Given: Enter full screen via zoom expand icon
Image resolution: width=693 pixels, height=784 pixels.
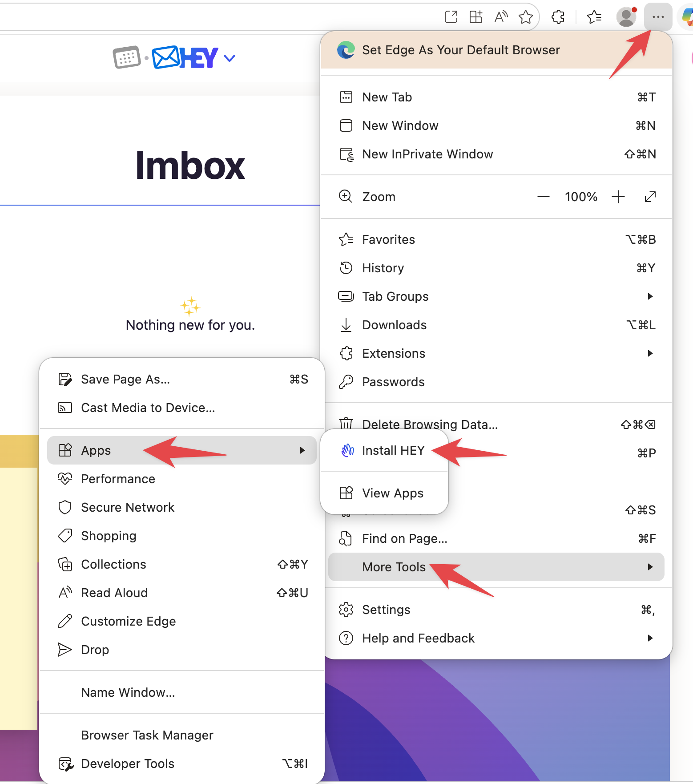Looking at the screenshot, I should (650, 197).
